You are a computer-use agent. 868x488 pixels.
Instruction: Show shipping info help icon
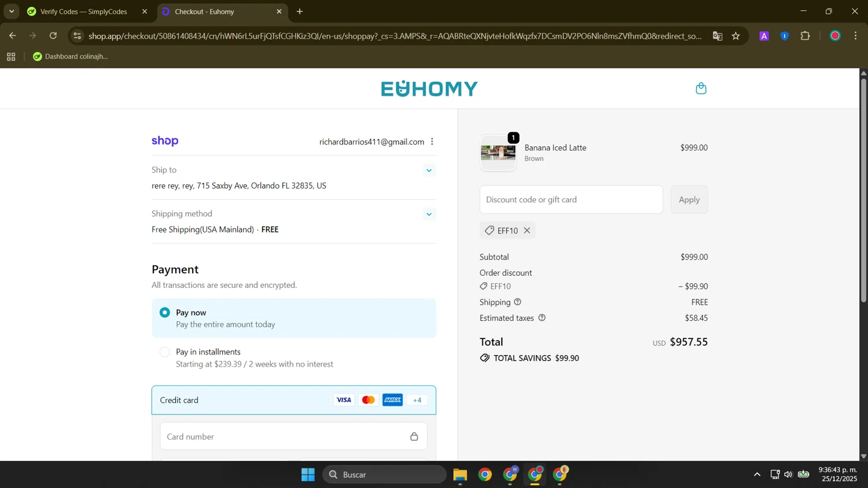click(517, 302)
